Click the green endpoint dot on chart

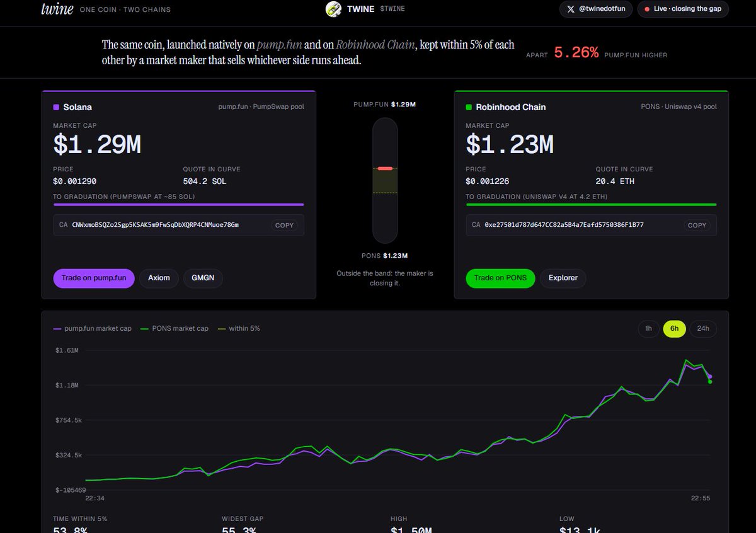[x=710, y=381]
